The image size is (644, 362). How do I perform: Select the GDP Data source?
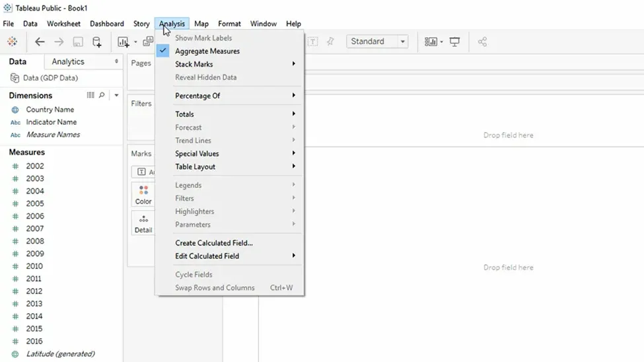tap(50, 78)
